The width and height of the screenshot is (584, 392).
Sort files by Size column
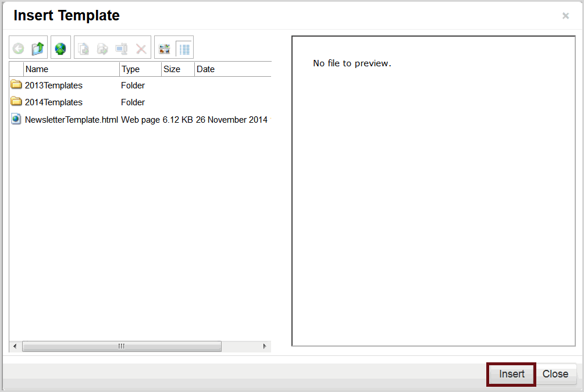coord(177,69)
